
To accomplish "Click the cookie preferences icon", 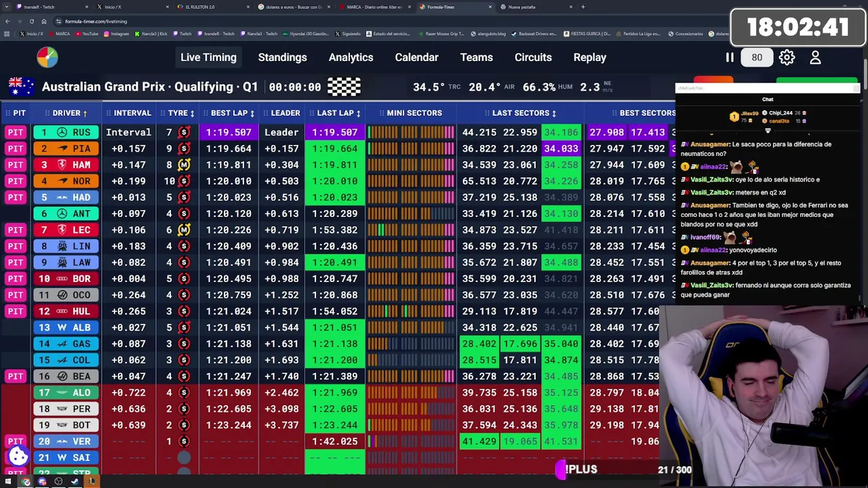I will [18, 456].
